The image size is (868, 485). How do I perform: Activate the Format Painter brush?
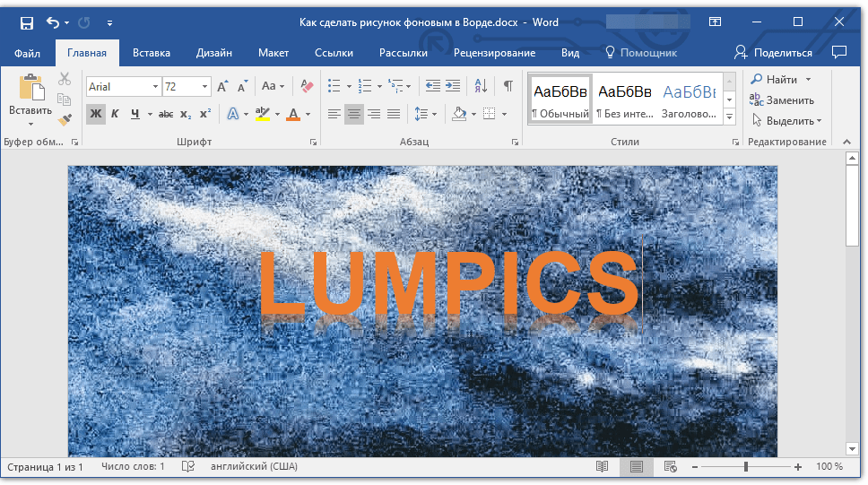(65, 119)
